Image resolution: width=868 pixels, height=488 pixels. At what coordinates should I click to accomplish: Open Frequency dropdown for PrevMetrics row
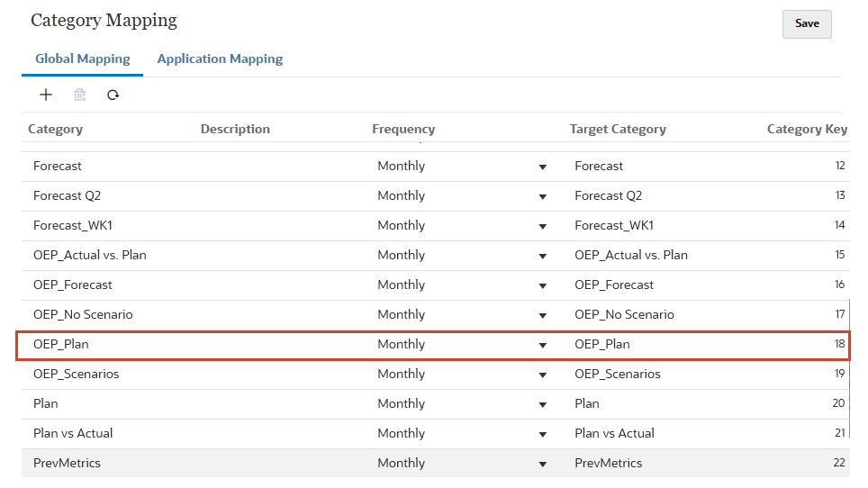coord(542,464)
